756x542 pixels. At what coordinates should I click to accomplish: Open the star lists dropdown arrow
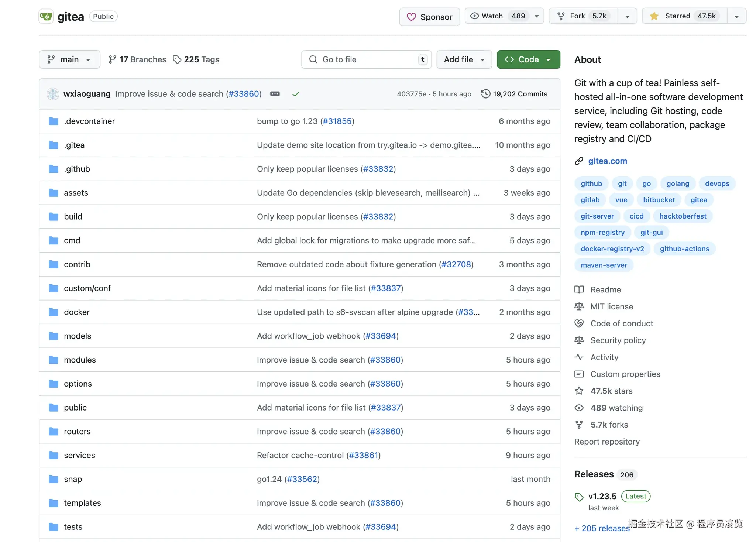click(736, 16)
